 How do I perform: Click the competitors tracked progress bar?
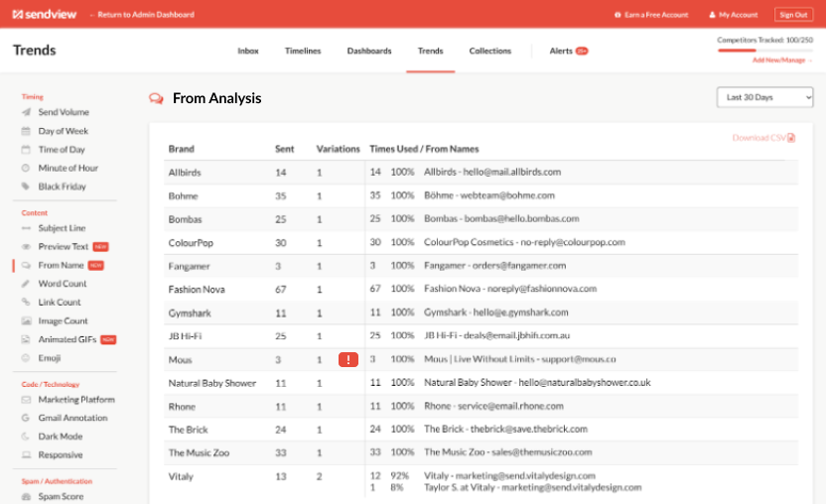pyautogui.click(x=764, y=50)
